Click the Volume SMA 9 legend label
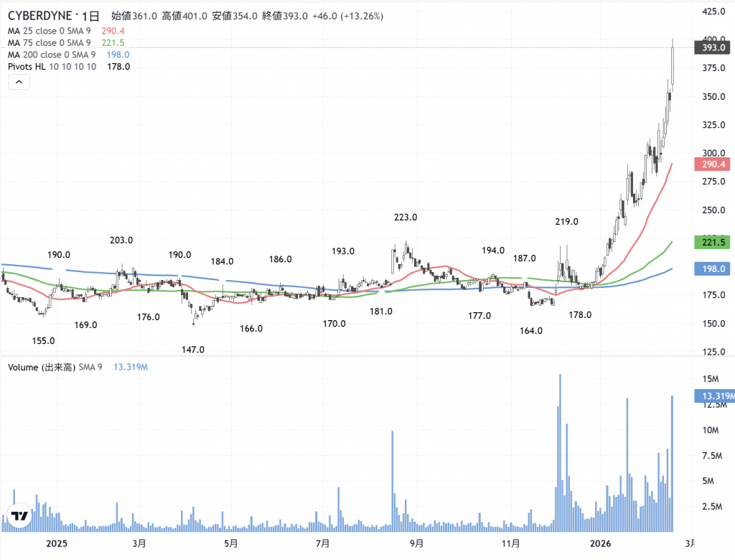The height and width of the screenshot is (560, 735). point(55,367)
